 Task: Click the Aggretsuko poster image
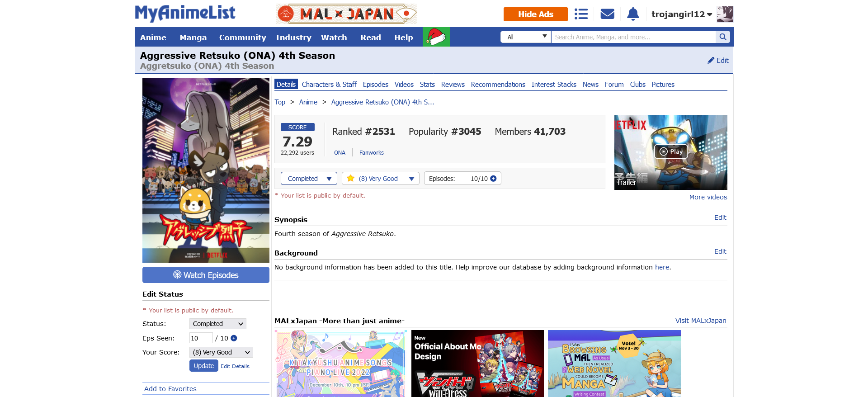206,170
